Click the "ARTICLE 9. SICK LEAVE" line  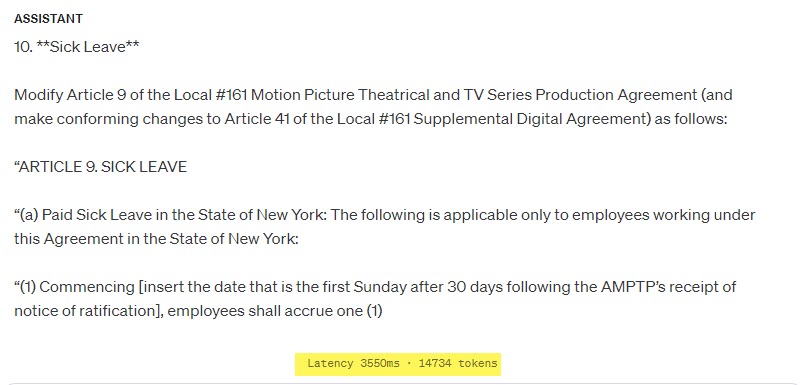[x=101, y=167]
